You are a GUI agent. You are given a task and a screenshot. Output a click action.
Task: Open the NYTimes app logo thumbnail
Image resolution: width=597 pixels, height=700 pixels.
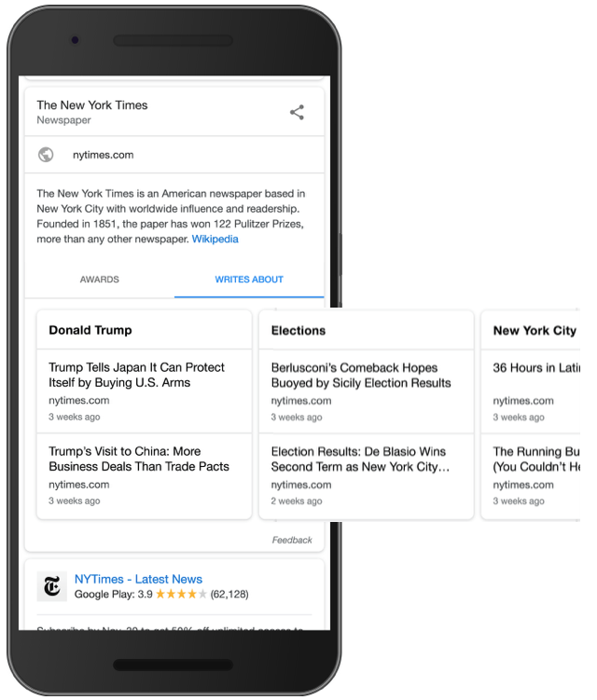(52, 586)
